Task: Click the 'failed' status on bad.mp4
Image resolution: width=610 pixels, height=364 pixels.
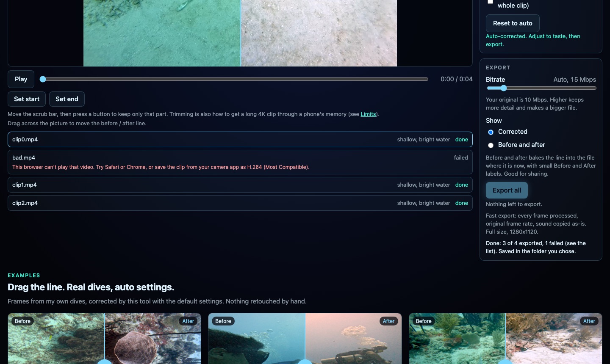Action: (x=461, y=158)
